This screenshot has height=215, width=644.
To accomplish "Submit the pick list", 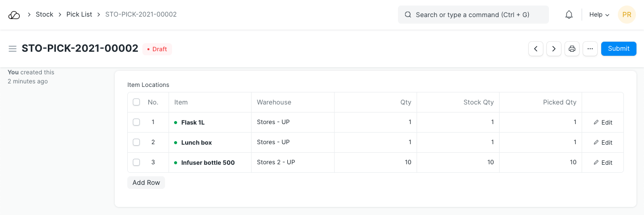I will [x=618, y=49].
